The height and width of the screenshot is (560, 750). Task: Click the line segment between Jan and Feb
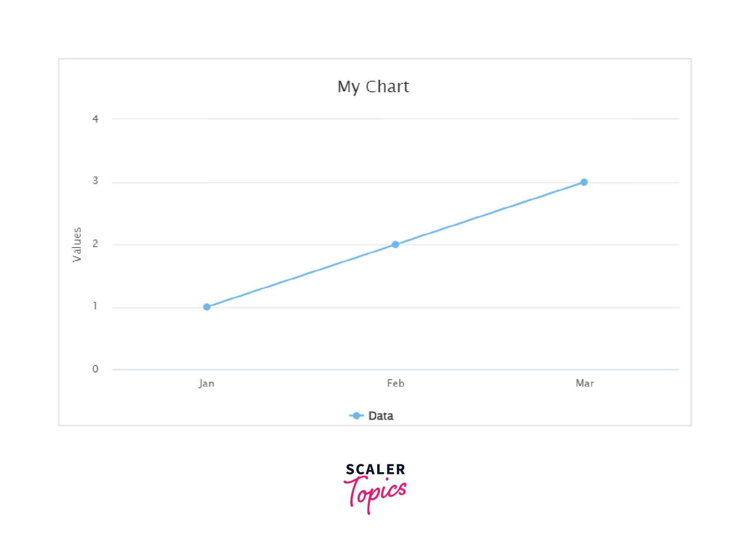coord(301,276)
